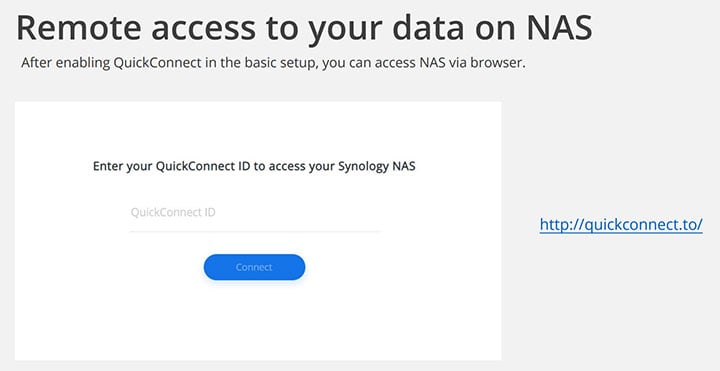
Task: Click the underline beneath the QuickConnect ID field
Action: (255, 231)
